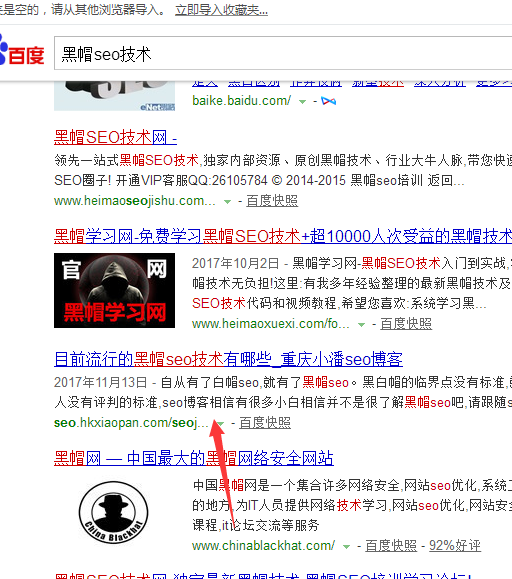The width and height of the screenshot is (512, 579).
Task: Click www.heimaoxuexi.com/fo... URL text
Action: coord(270,324)
